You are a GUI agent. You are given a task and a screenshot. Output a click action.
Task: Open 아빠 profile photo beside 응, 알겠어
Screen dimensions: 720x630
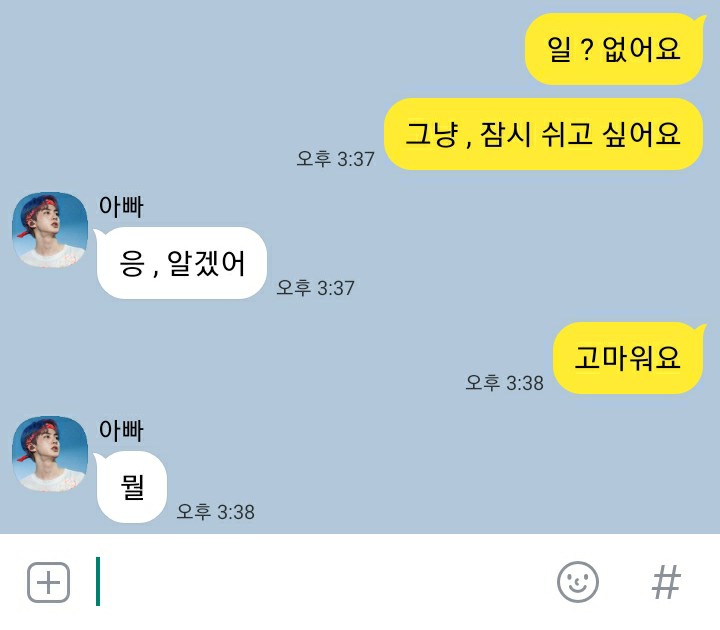(x=50, y=230)
